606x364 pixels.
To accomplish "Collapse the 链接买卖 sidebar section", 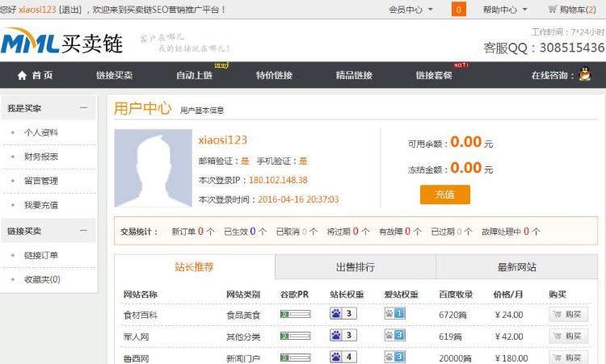I will [x=83, y=231].
